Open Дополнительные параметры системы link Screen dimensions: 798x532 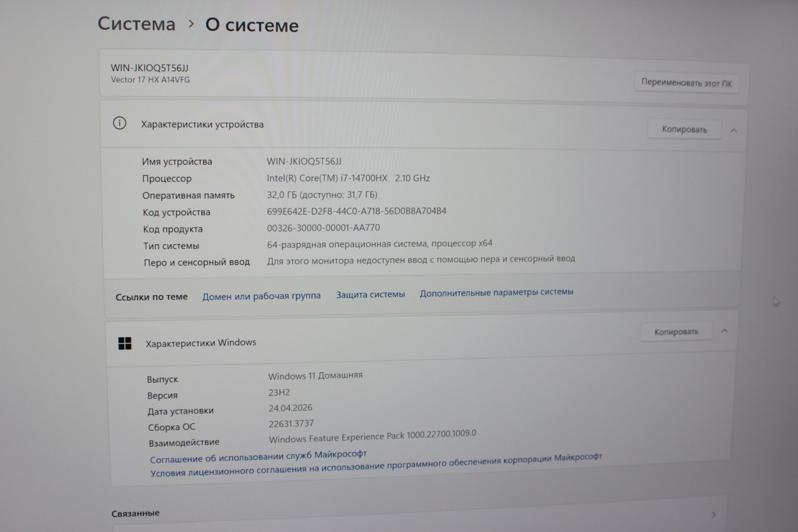coord(496,292)
